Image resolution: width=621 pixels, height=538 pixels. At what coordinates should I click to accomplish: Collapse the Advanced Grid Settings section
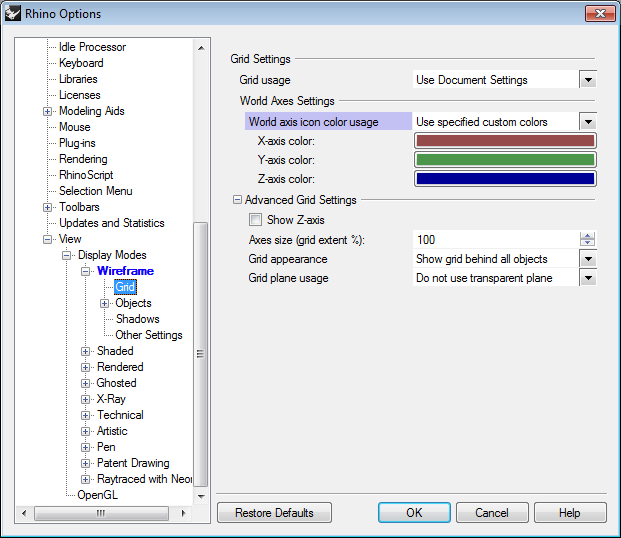click(237, 199)
